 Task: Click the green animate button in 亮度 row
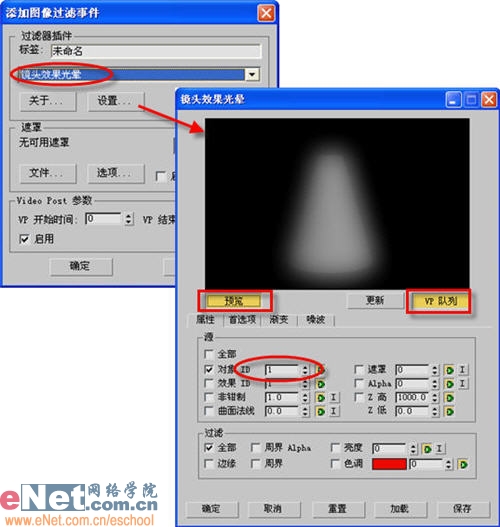point(427,449)
